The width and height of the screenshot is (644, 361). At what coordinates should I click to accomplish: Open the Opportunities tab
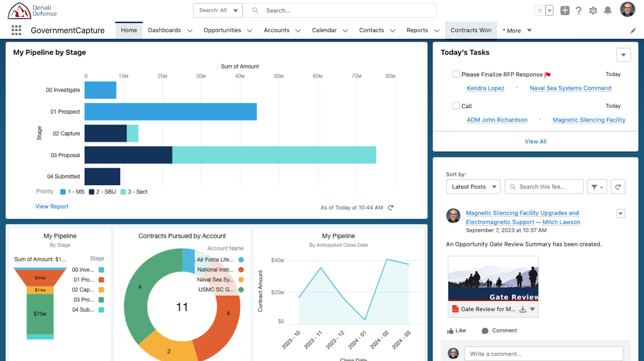pos(222,30)
